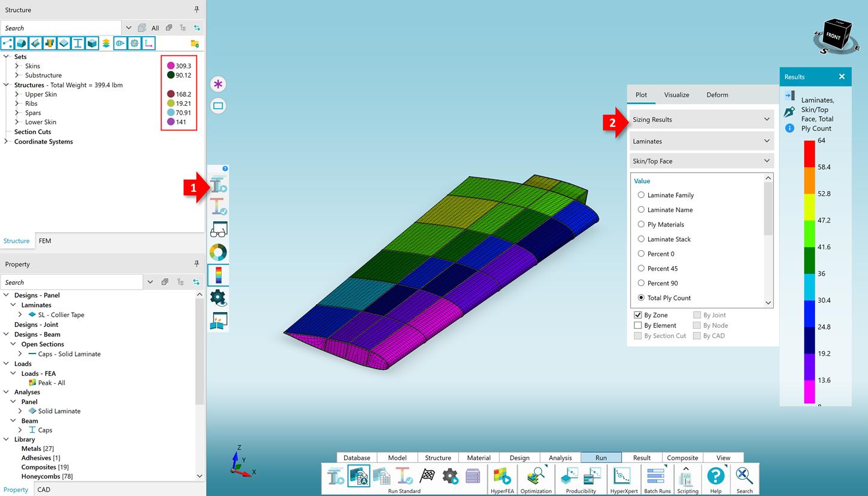Toggle coordinate system filter icon in Structure toolbar

[148, 43]
